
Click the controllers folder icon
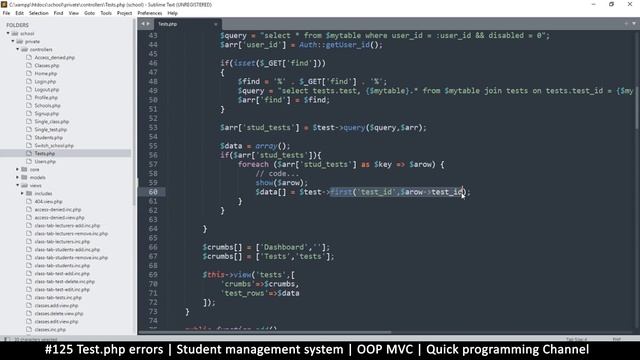coord(24,49)
